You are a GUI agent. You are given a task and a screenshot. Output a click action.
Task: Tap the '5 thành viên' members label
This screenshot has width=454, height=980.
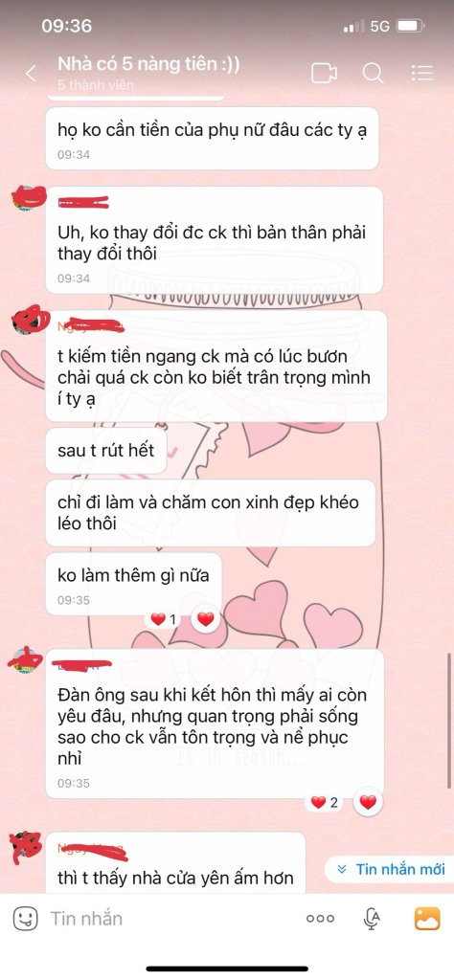[x=96, y=85]
